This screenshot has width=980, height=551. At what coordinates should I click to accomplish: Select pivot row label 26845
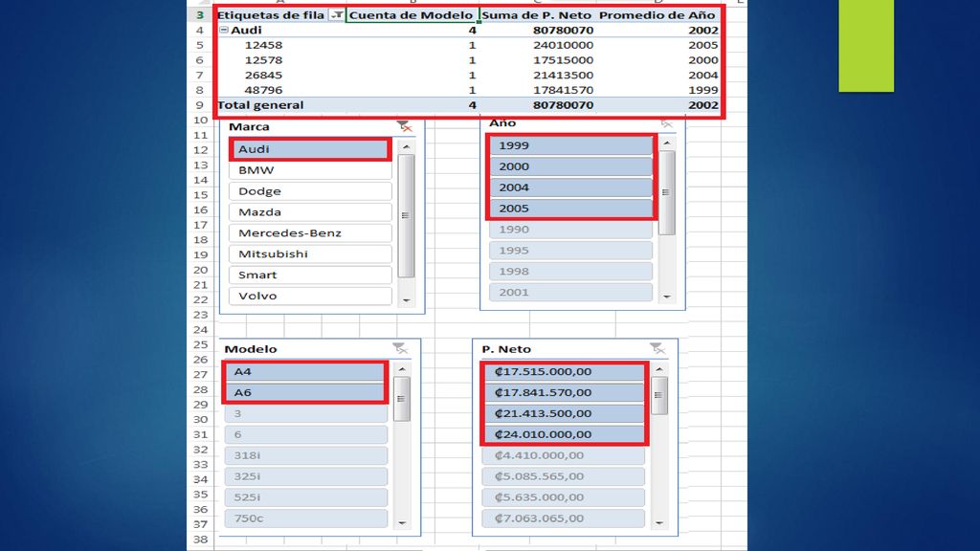coord(264,75)
